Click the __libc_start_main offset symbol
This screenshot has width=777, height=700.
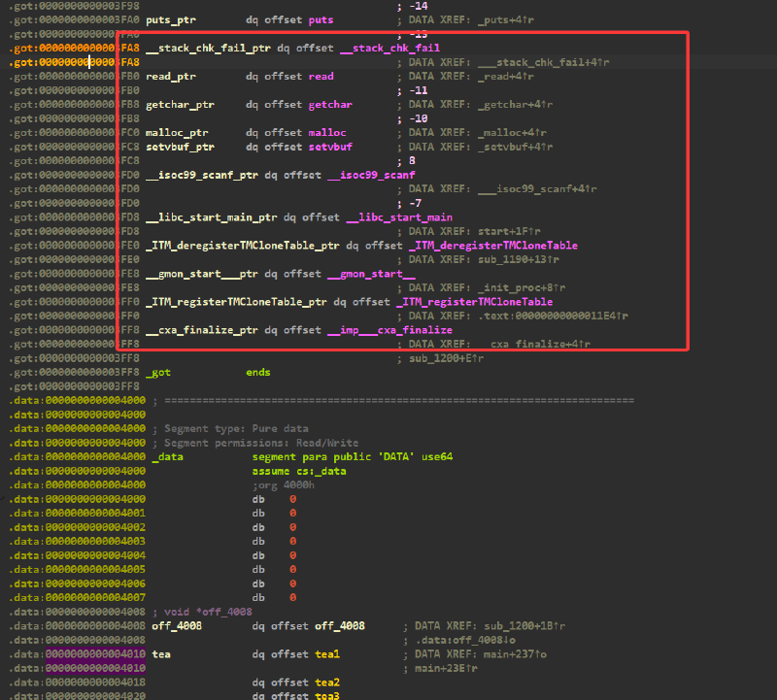point(399,218)
